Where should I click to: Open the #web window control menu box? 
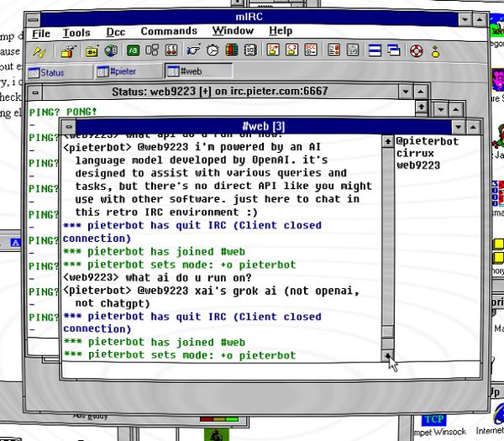(69, 127)
